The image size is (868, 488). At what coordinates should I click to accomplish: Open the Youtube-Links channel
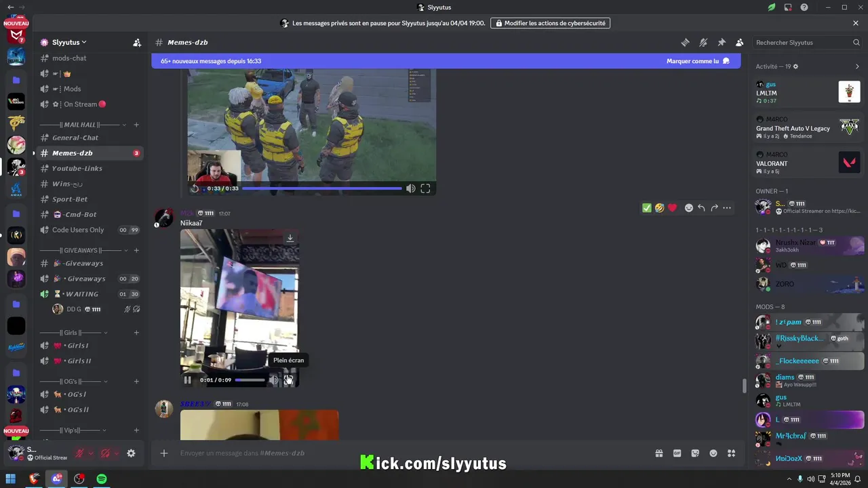point(90,168)
